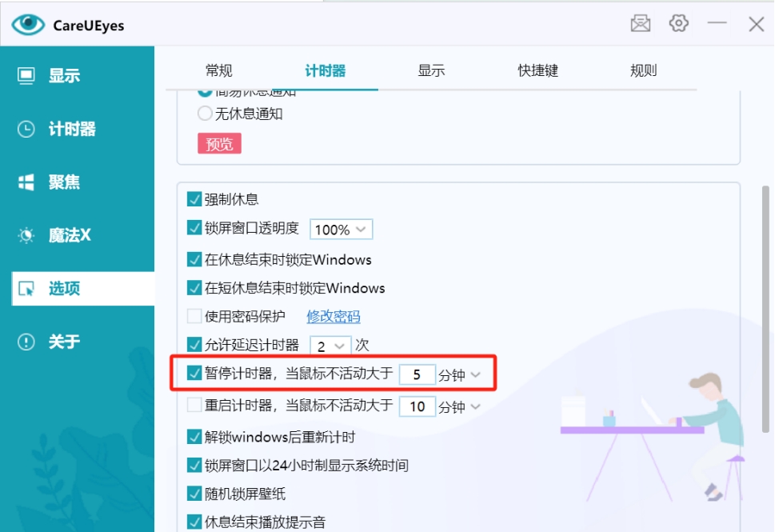Switch to the 快捷键 tab
The width and height of the screenshot is (775, 532).
(537, 70)
